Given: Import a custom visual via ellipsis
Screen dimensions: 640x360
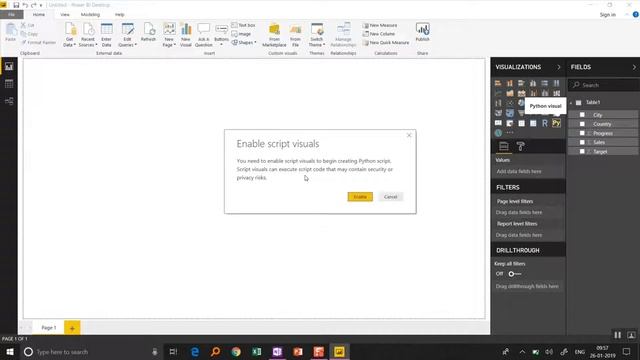Looking at the screenshot, I should point(510,133).
